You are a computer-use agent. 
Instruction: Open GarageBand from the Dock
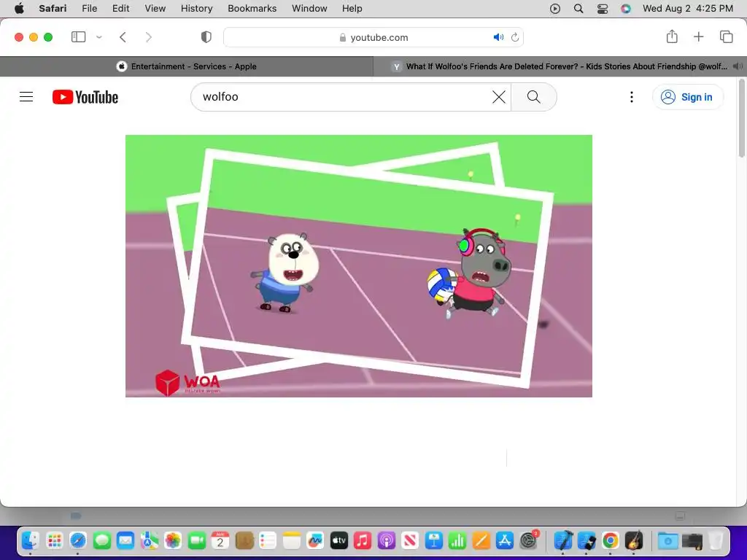[x=634, y=541]
